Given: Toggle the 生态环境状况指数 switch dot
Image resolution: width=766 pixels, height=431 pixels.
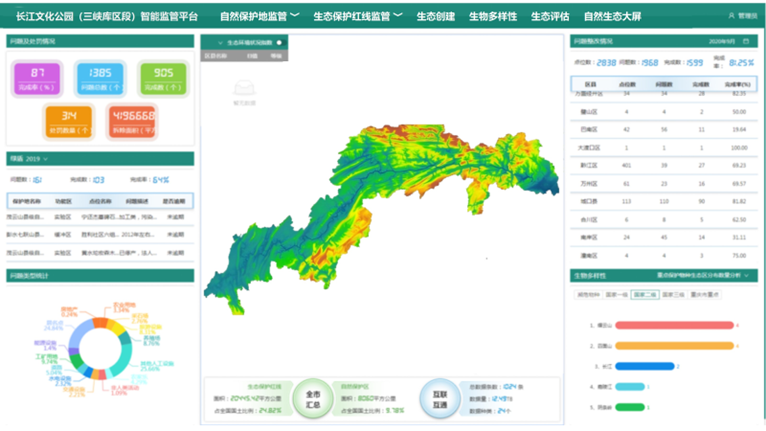Looking at the screenshot, I should click(x=279, y=43).
